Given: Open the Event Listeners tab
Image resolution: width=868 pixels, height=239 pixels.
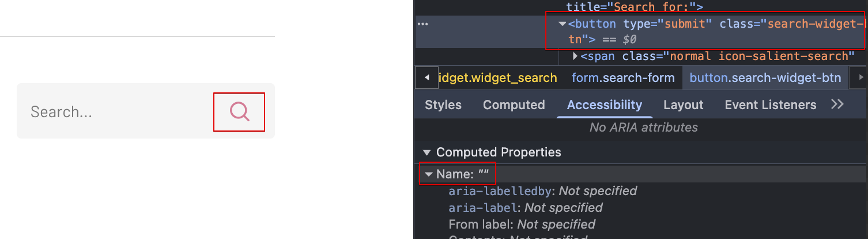Looking at the screenshot, I should (771, 104).
